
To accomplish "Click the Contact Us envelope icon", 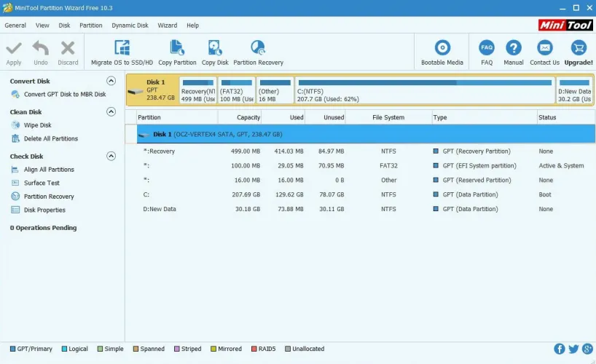I will pyautogui.click(x=544, y=49).
